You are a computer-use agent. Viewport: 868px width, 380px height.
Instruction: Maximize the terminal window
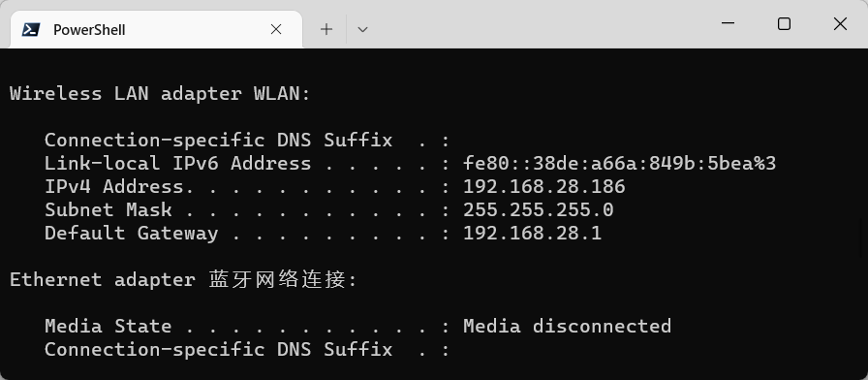coord(784,23)
